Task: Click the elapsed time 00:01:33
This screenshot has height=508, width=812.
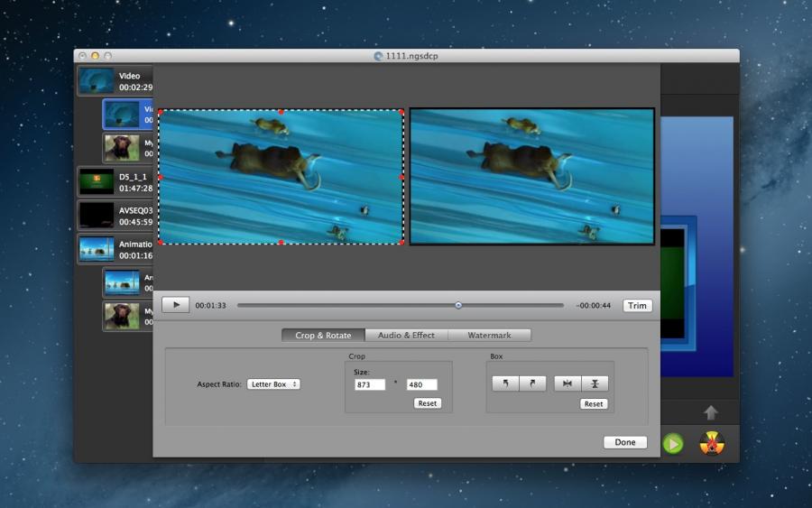Action: (210, 306)
